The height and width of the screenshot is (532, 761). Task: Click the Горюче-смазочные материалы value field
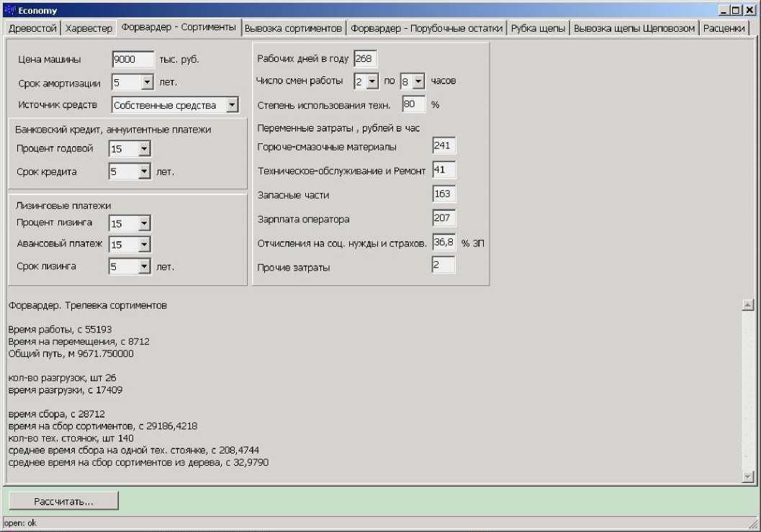(443, 146)
